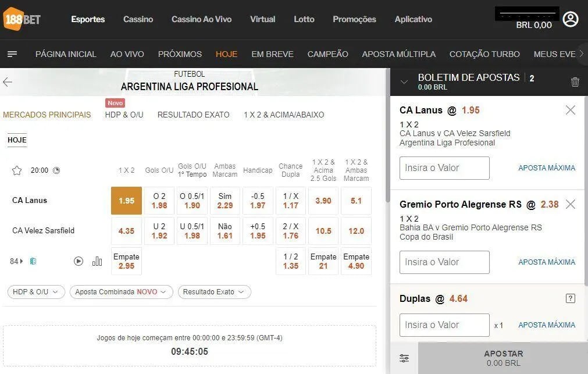588x374 pixels.
Task: Select the RESULTADO EXATO market tab
Action: pos(193,115)
